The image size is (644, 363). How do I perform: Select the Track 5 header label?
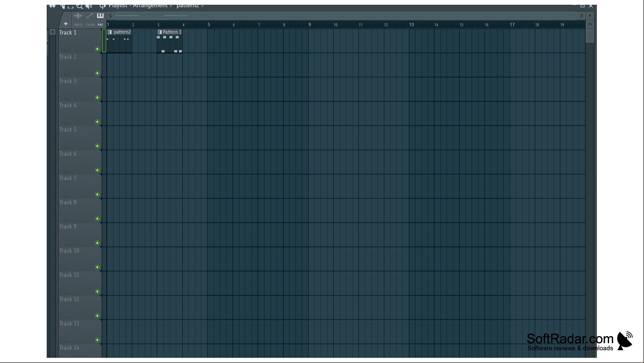[x=68, y=129]
